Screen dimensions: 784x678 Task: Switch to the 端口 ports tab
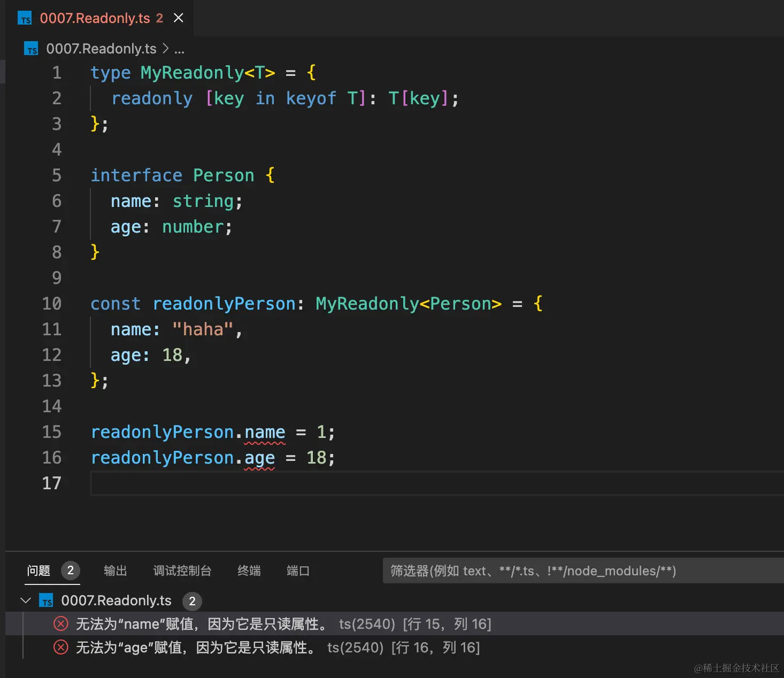tap(298, 571)
